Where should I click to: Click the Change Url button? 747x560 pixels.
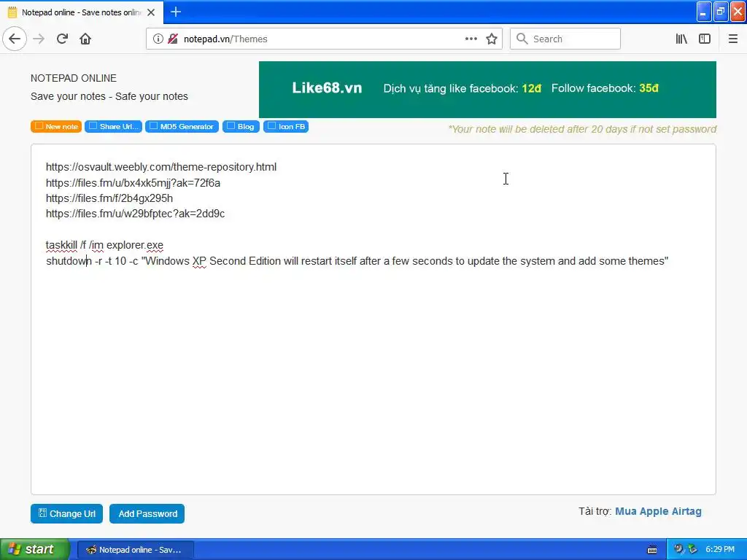66,513
